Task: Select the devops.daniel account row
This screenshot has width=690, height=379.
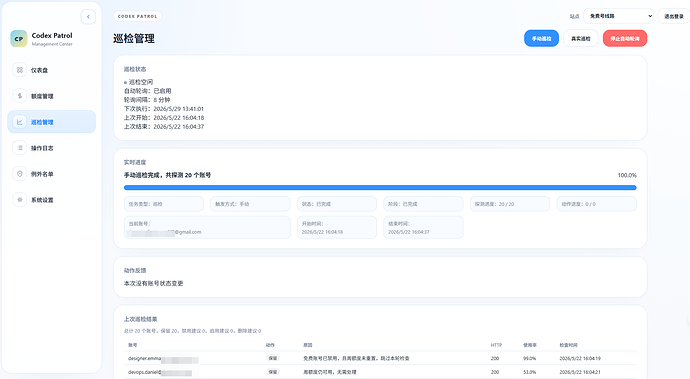Action: [380, 372]
